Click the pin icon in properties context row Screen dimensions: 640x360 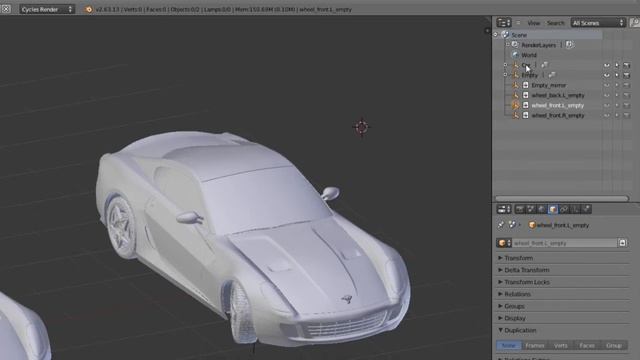coord(501,225)
